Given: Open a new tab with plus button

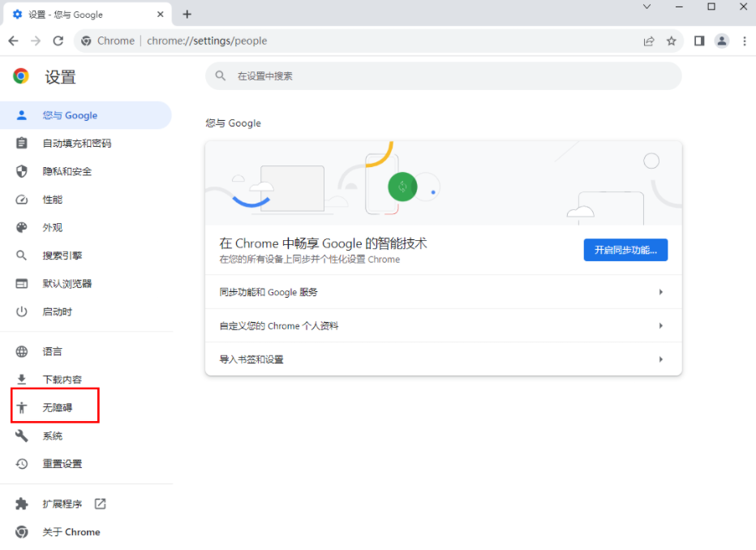Looking at the screenshot, I should pyautogui.click(x=187, y=15).
